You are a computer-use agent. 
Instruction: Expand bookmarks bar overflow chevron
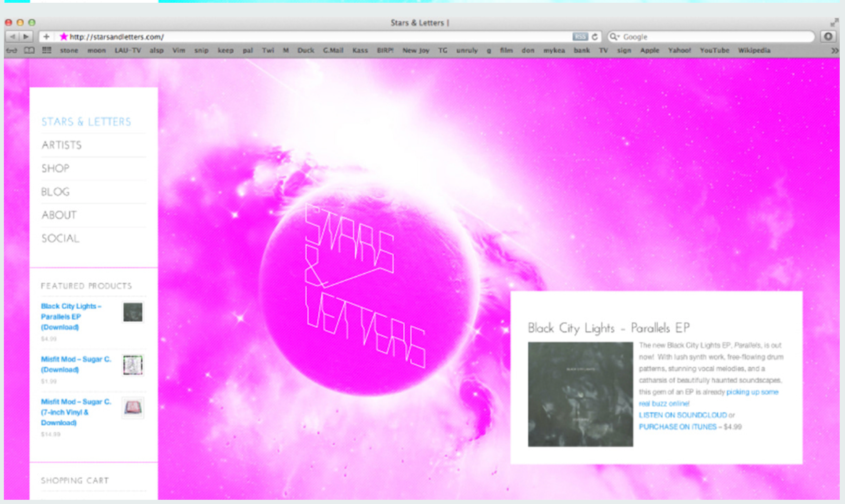[834, 51]
